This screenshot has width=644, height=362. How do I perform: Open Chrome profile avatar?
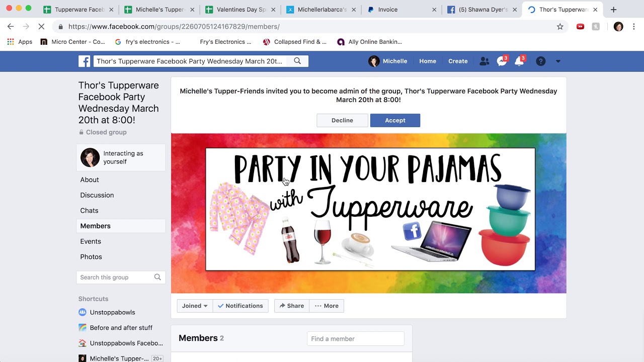coord(618,27)
